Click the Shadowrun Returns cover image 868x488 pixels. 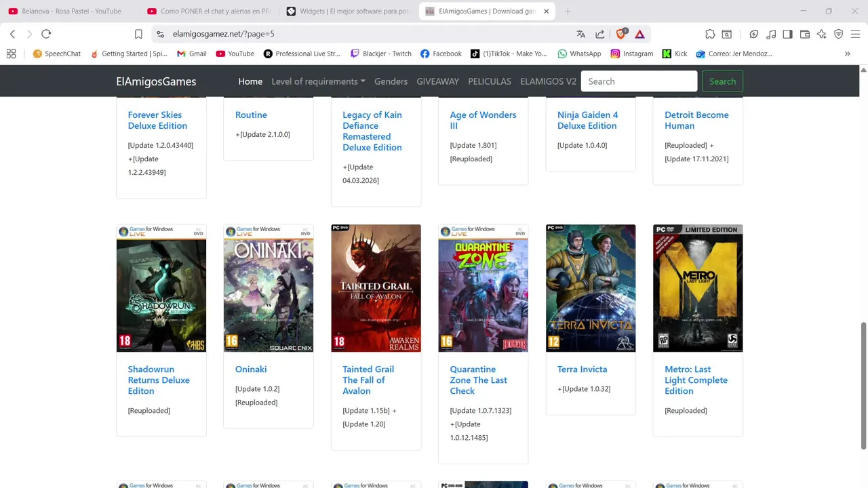click(161, 288)
